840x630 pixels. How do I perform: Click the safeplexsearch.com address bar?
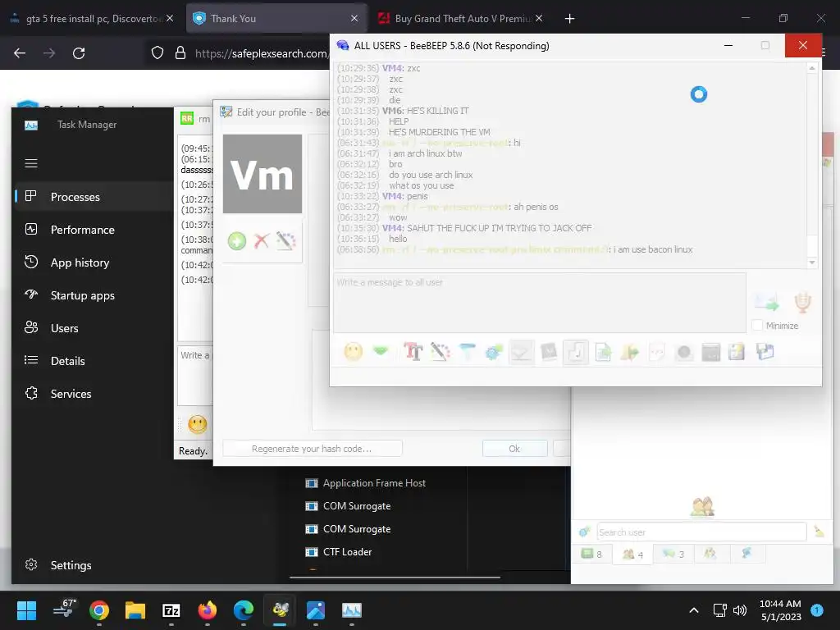(x=261, y=53)
